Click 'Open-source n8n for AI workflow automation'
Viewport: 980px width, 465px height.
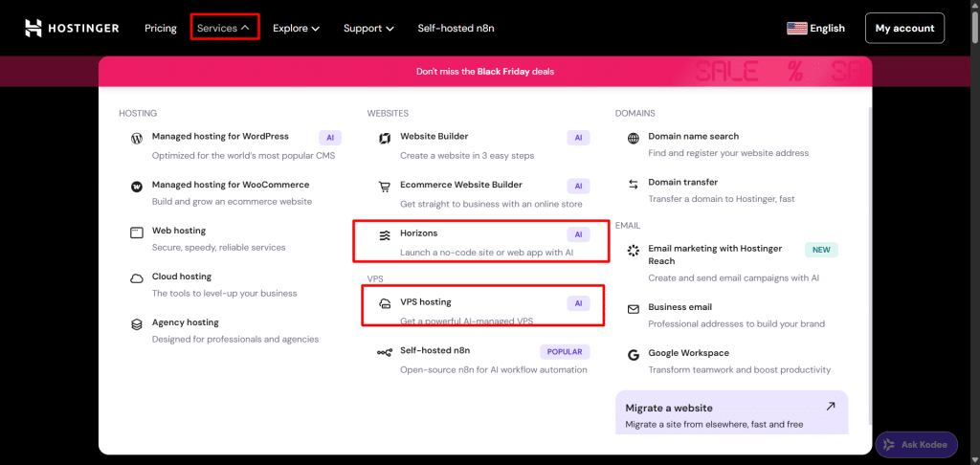pyautogui.click(x=494, y=369)
